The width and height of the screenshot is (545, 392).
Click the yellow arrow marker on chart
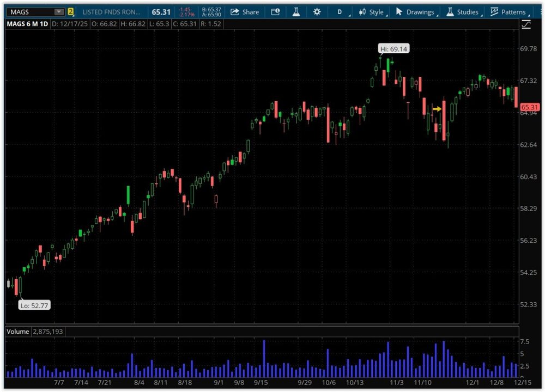coord(437,109)
